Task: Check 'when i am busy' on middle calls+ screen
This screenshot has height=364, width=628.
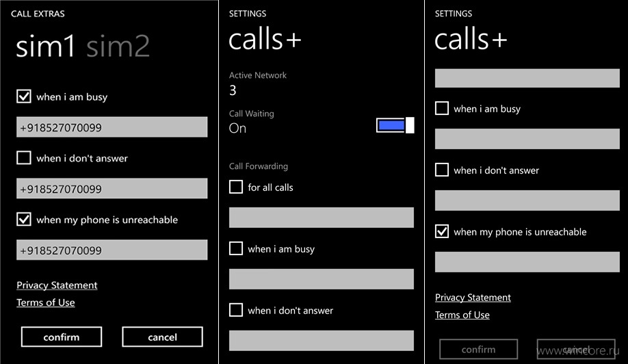Action: [x=236, y=248]
